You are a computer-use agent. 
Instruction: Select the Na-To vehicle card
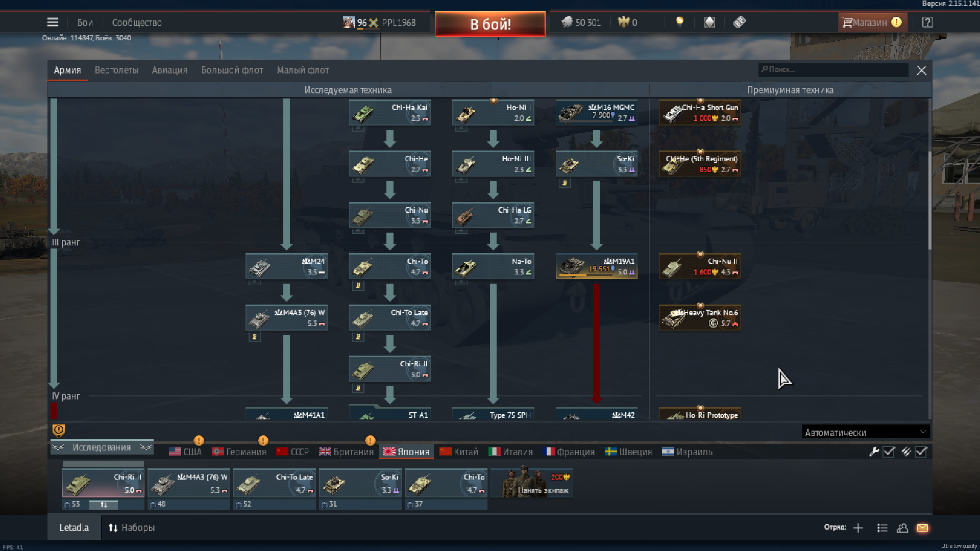tap(493, 266)
